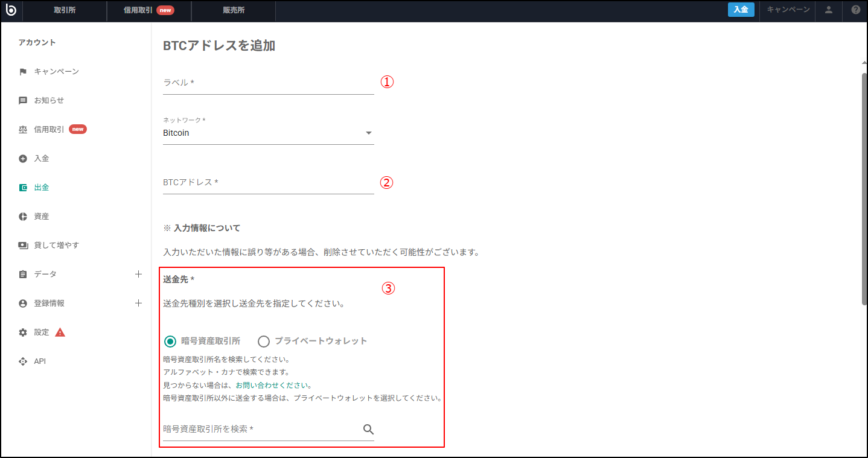Select the 信用取引 sidebar icon
The image size is (868, 458).
coord(23,129)
